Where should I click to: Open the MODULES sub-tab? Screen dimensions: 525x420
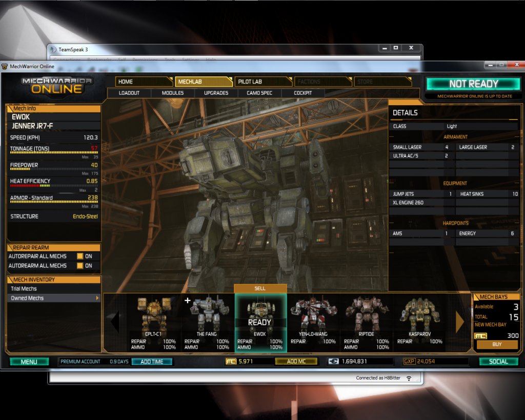point(173,93)
